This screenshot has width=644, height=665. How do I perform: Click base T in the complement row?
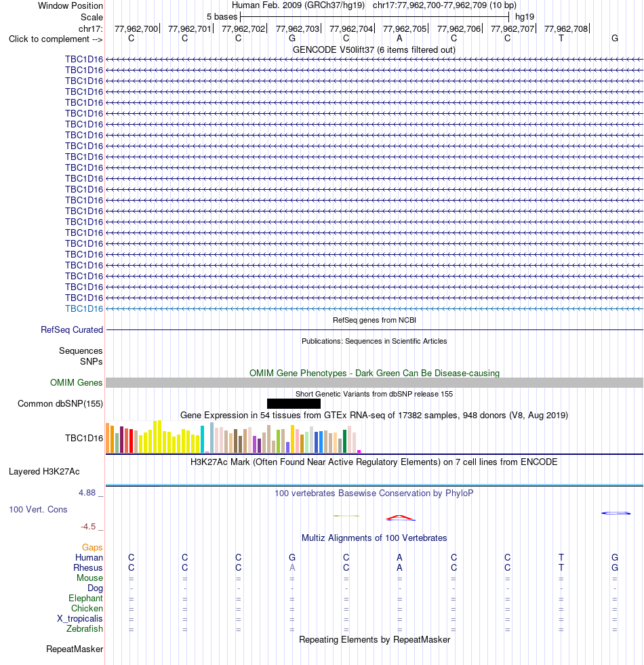pyautogui.click(x=561, y=39)
